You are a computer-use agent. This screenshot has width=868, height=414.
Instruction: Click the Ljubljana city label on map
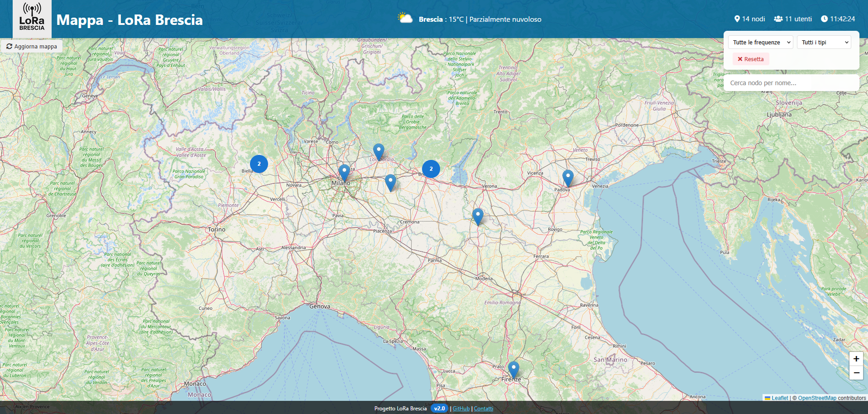click(x=779, y=115)
